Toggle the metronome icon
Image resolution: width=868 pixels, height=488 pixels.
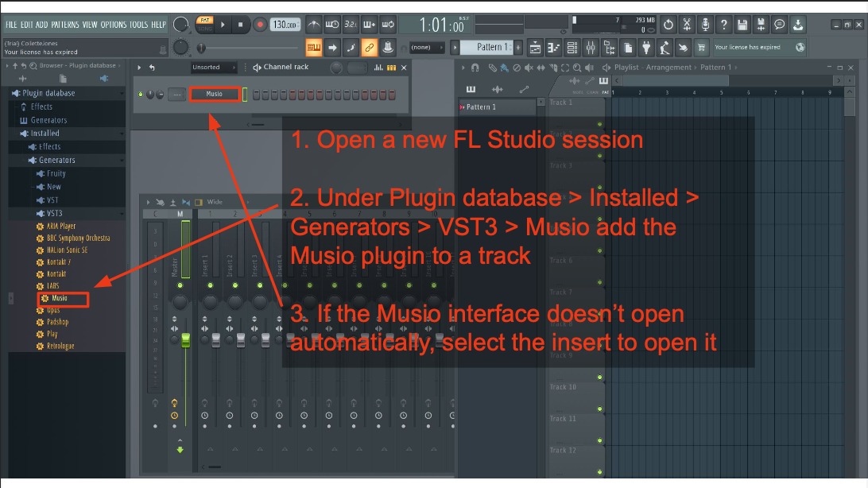(313, 25)
